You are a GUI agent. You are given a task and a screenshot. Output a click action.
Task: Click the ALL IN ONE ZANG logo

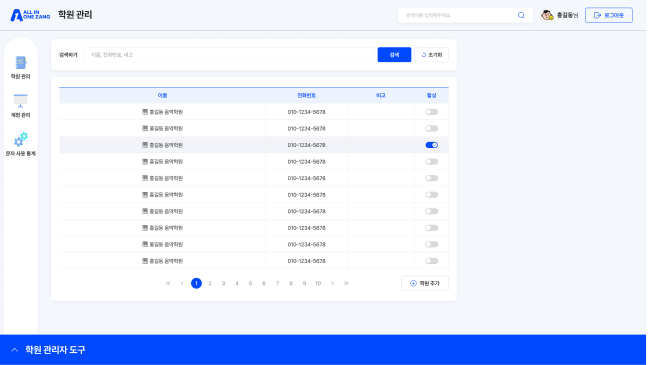point(30,15)
